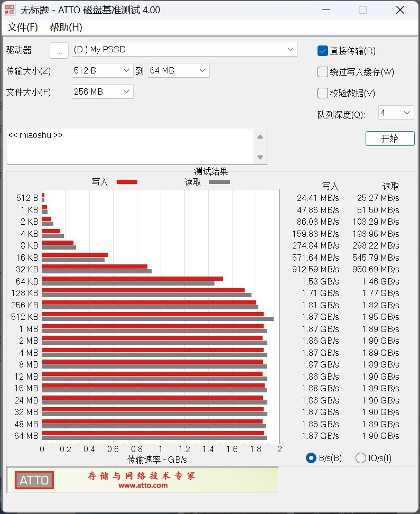Click the 1.88 GB/s write value
420x514 pixels.
click(x=320, y=389)
